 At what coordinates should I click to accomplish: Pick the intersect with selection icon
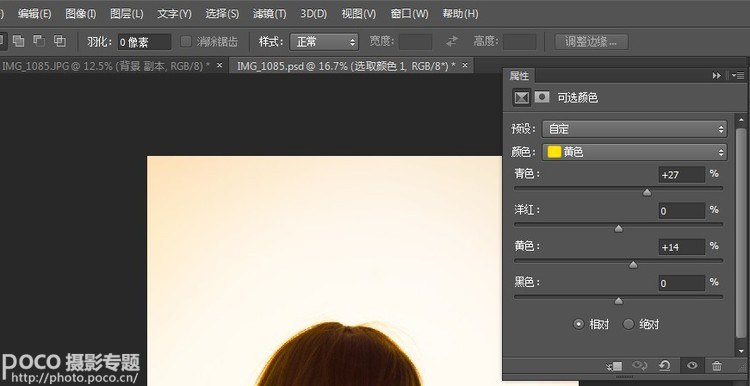(60, 41)
